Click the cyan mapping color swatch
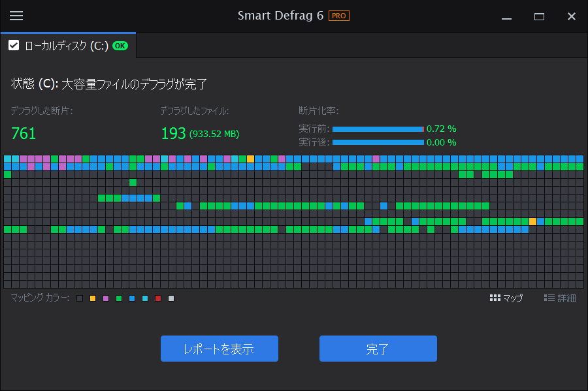The image size is (588, 391). 145,298
